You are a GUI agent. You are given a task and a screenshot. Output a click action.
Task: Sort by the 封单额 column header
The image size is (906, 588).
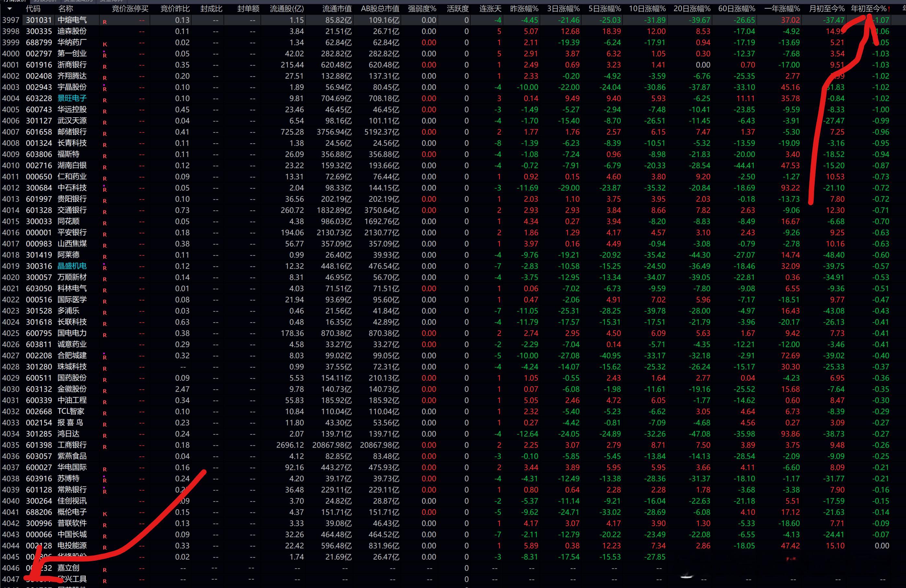pyautogui.click(x=248, y=9)
